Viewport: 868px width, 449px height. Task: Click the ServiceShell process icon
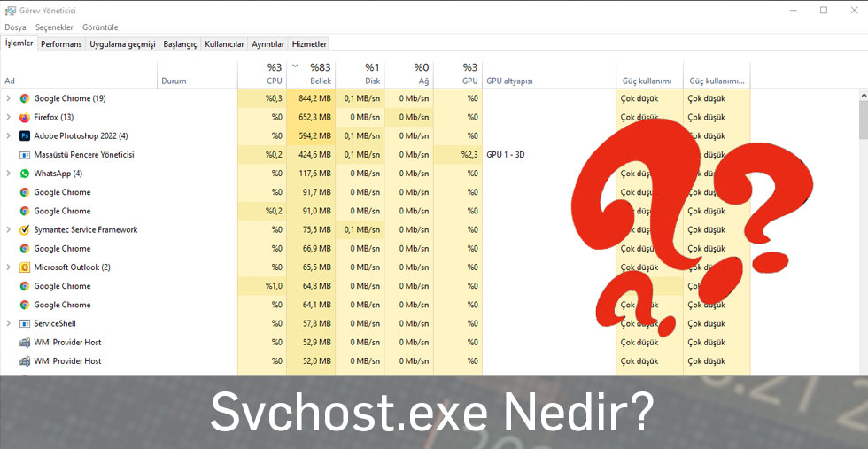[25, 324]
